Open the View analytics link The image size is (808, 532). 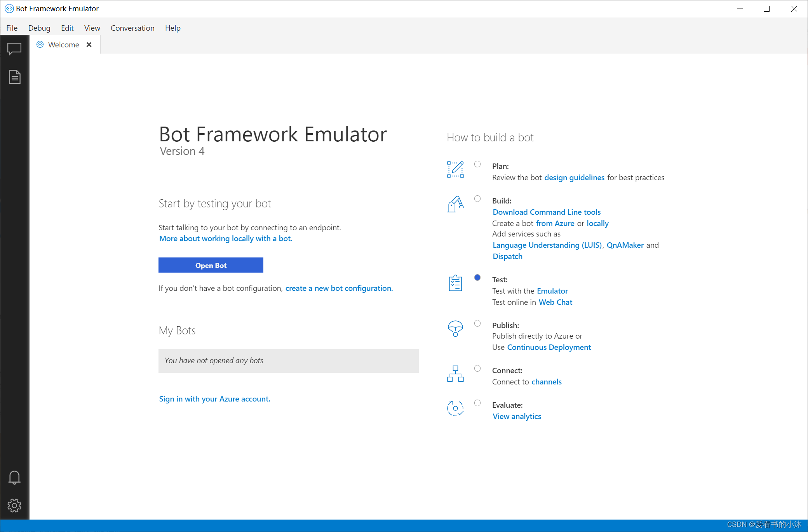517,416
